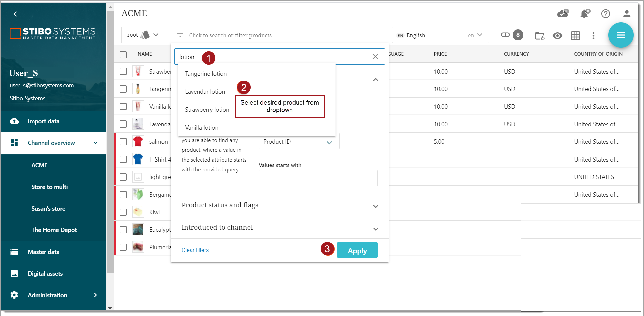The width and height of the screenshot is (644, 316).
Task: Toggle the eye visibility icon
Action: 557,36
